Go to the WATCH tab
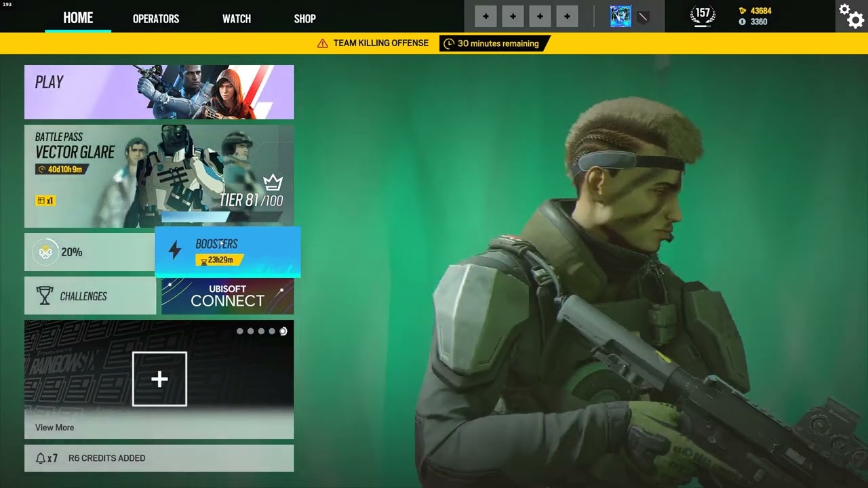Image resolution: width=868 pixels, height=488 pixels. 237,19
